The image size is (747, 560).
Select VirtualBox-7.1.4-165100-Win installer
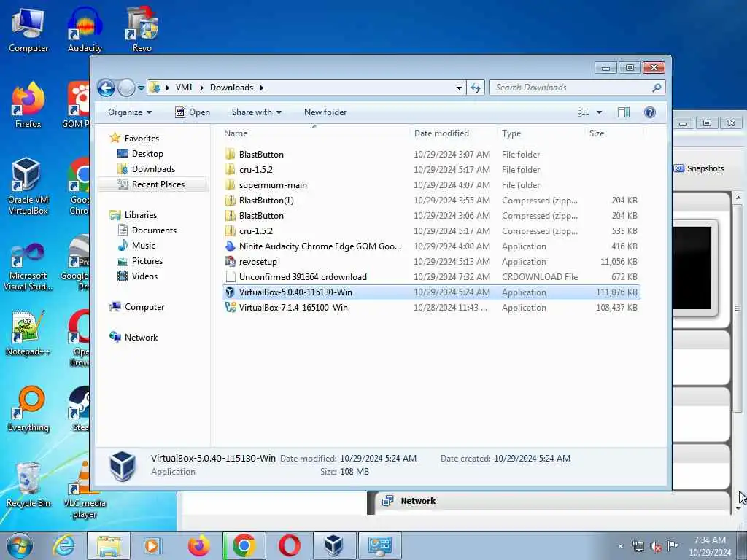(431, 308)
